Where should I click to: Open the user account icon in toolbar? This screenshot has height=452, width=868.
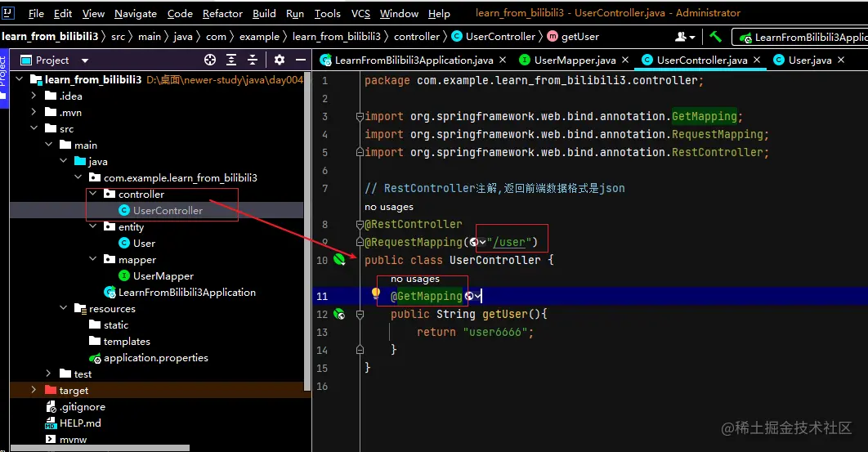[685, 37]
